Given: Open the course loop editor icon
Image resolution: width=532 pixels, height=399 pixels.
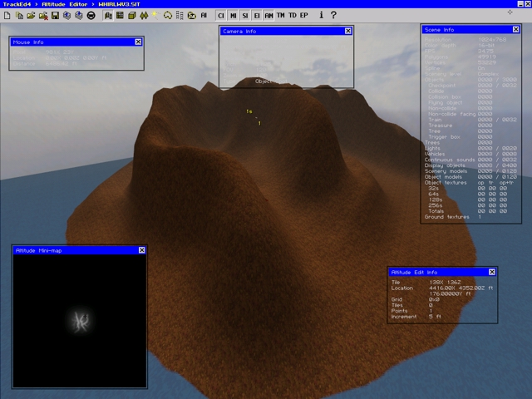Looking at the screenshot, I should pyautogui.click(x=168, y=16).
